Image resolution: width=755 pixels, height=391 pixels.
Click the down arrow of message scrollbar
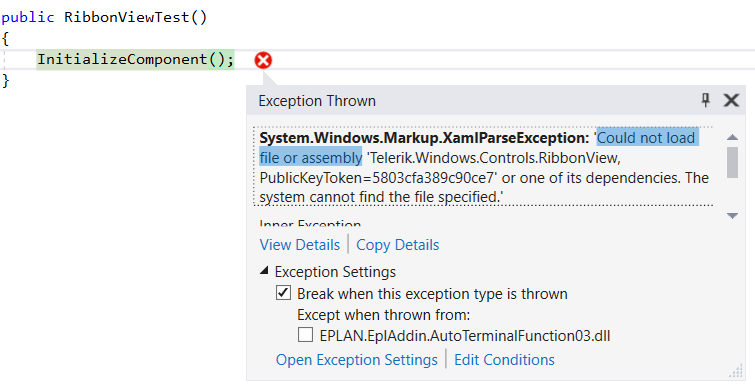point(732,216)
